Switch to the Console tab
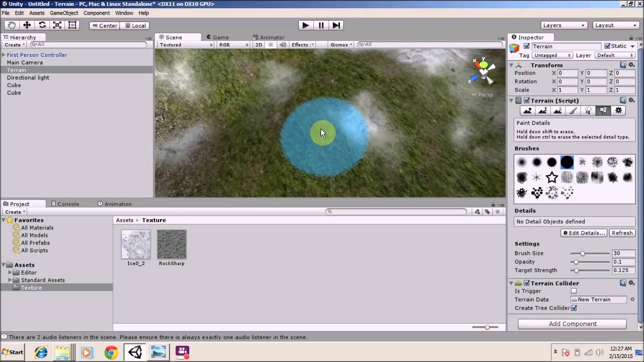The height and width of the screenshot is (362, 644). pos(65,204)
